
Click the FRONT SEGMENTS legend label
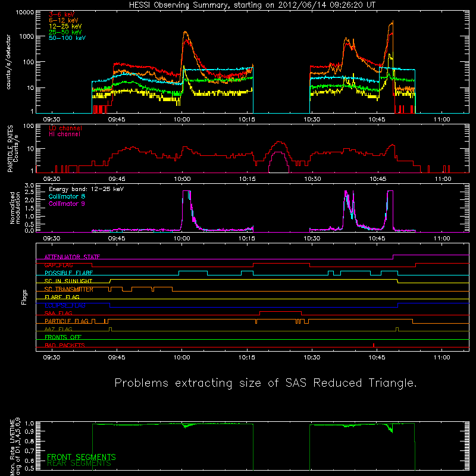click(x=82, y=457)
